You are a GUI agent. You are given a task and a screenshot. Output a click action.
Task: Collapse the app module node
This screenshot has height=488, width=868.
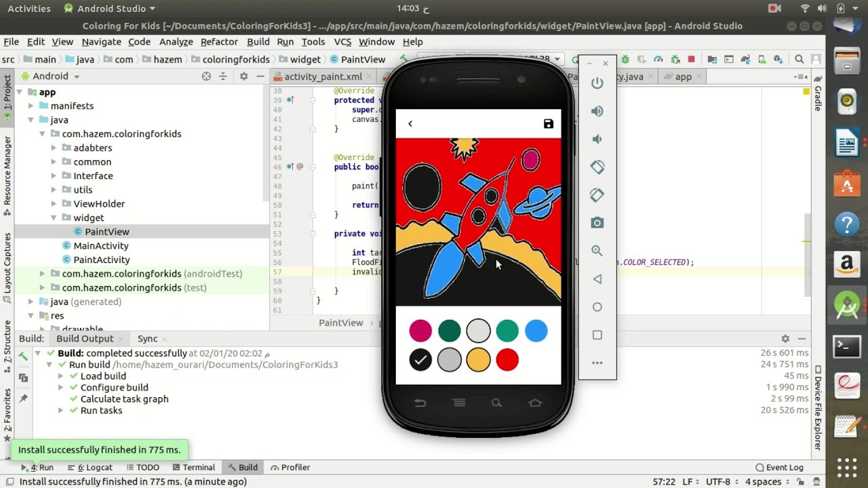(19, 92)
